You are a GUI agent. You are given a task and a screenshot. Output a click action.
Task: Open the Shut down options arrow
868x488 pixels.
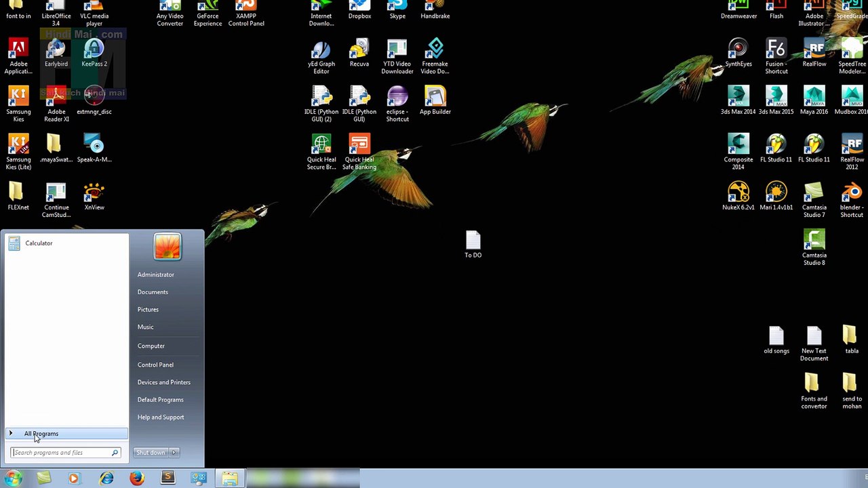pyautogui.click(x=174, y=453)
